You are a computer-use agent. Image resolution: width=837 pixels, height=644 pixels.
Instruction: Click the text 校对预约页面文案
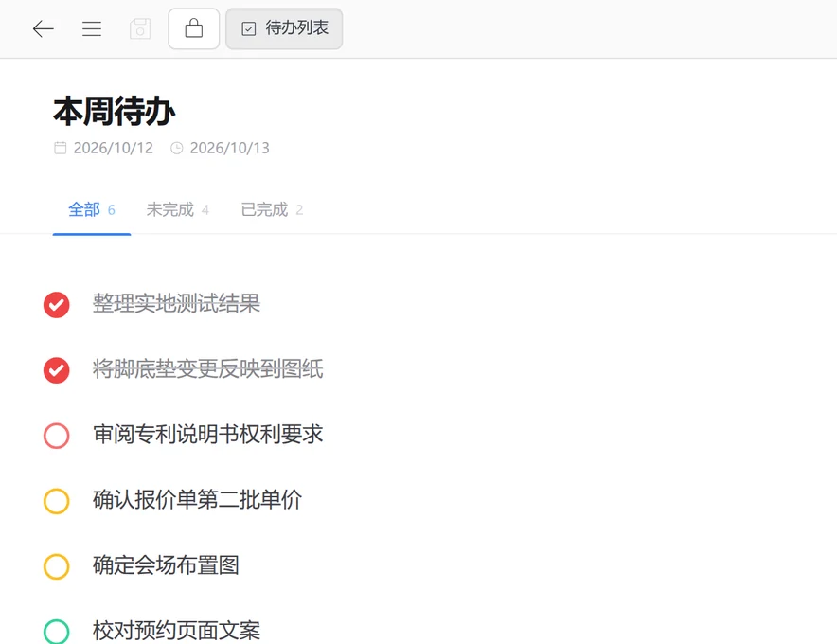pos(176,630)
